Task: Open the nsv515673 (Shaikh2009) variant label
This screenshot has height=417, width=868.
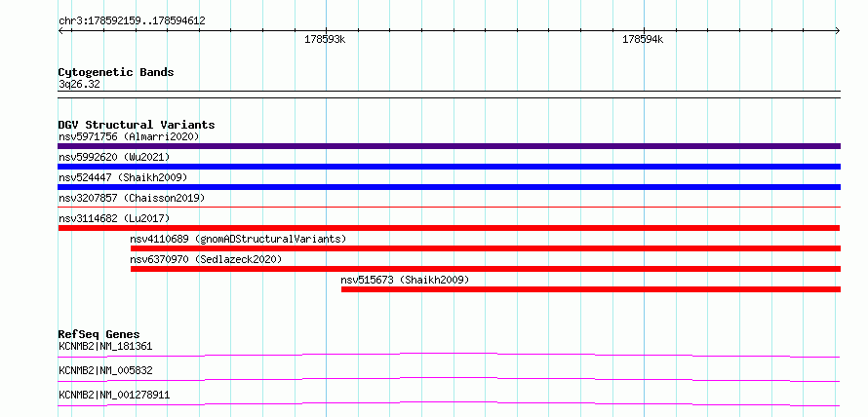Action: coord(405,280)
